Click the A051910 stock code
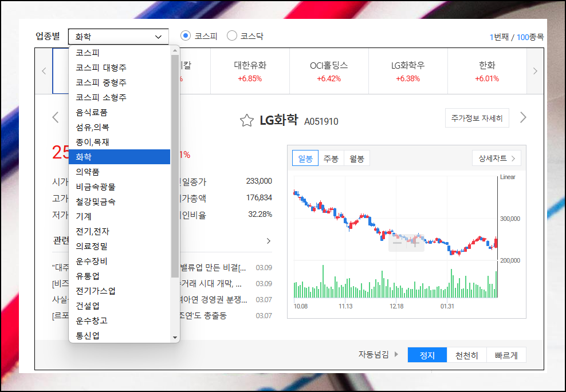The image size is (566, 392). [321, 121]
